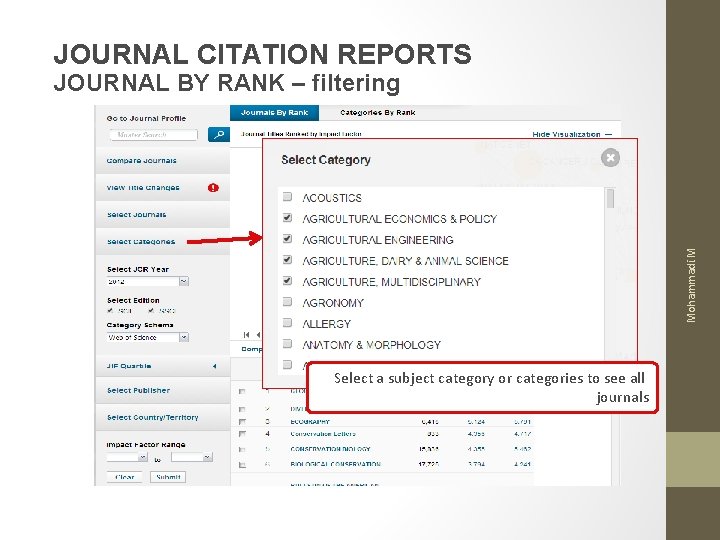Open Select Country/Territory in sidebar
This screenshot has width=720, height=540.
pos(163,417)
